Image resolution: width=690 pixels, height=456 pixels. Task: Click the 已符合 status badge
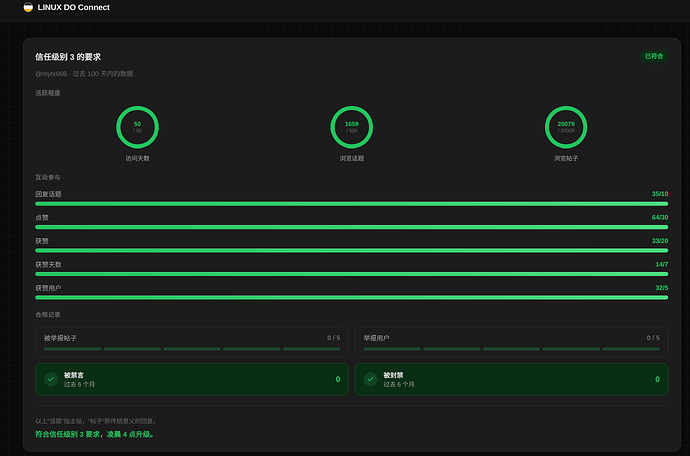[653, 56]
